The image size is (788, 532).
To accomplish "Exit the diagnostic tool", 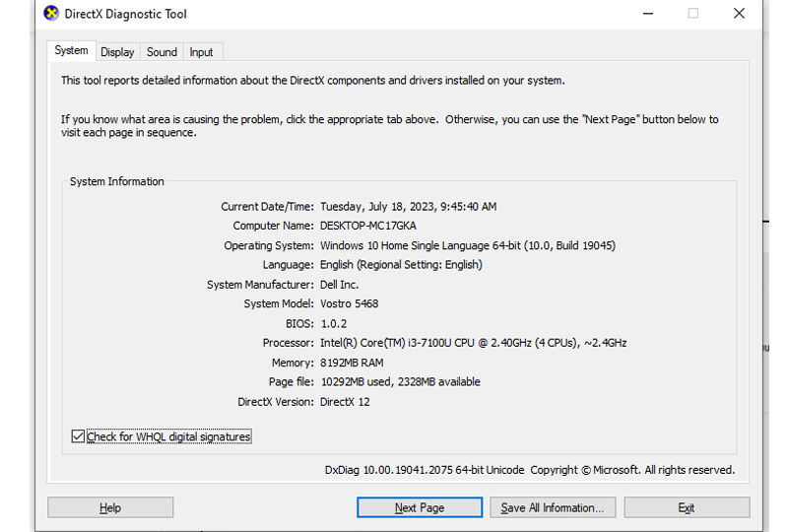I will coord(687,508).
